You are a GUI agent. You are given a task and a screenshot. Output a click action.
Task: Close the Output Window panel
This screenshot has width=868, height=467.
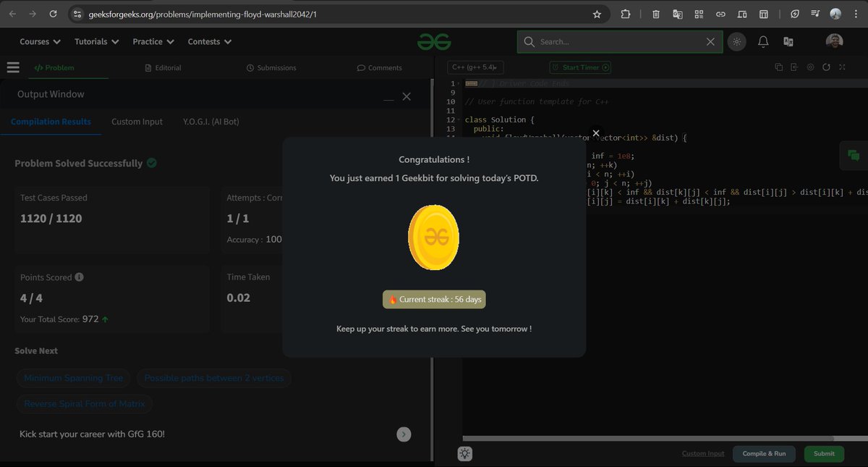(407, 96)
